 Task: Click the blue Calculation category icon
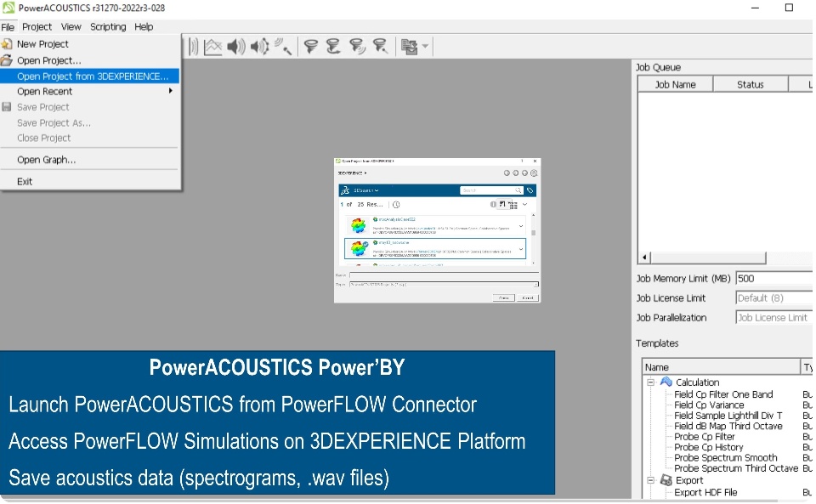(666, 382)
